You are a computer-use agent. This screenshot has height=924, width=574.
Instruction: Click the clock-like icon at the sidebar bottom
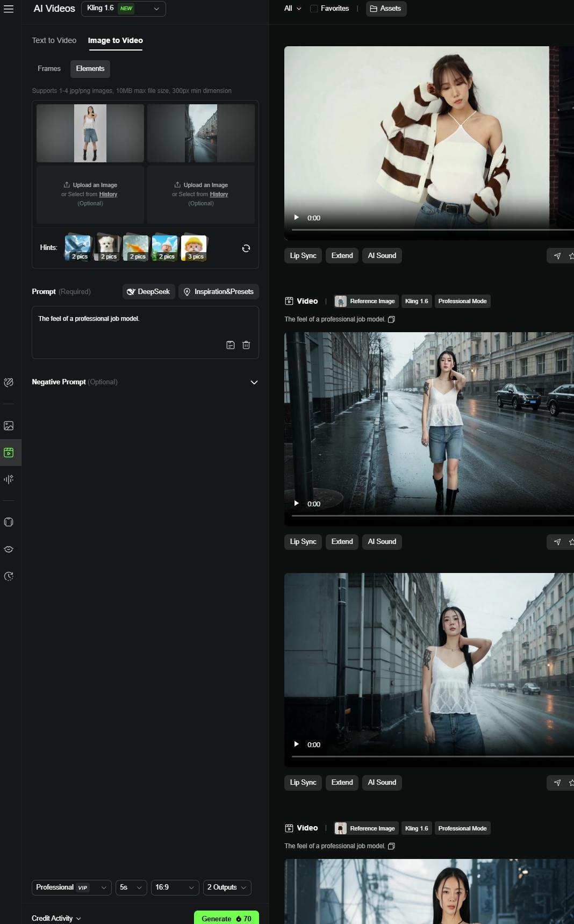(9, 576)
